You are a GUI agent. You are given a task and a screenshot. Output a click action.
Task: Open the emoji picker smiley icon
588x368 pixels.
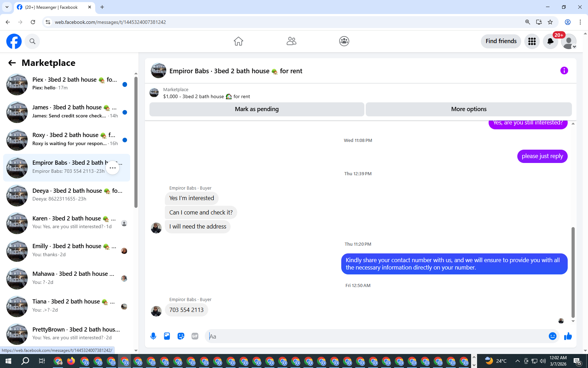click(x=553, y=336)
